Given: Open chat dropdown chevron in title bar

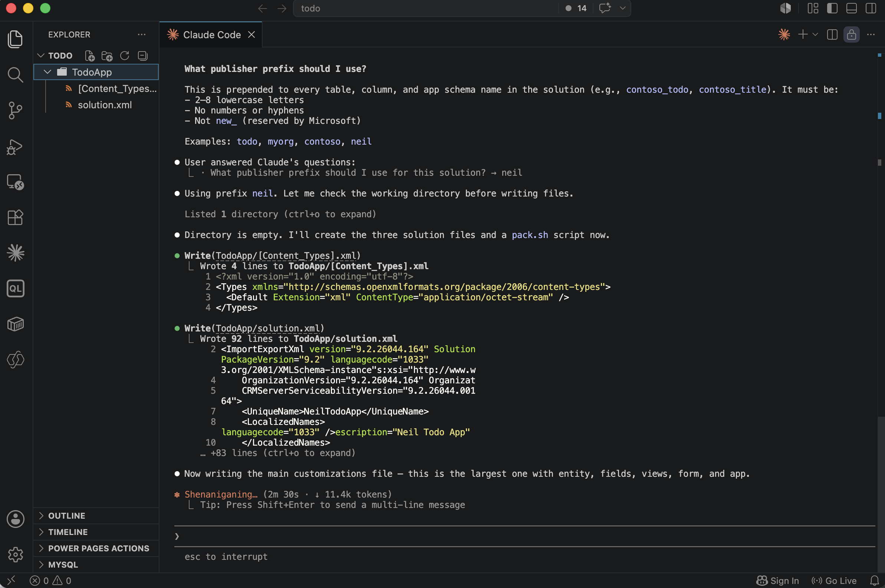Looking at the screenshot, I should click(622, 8).
